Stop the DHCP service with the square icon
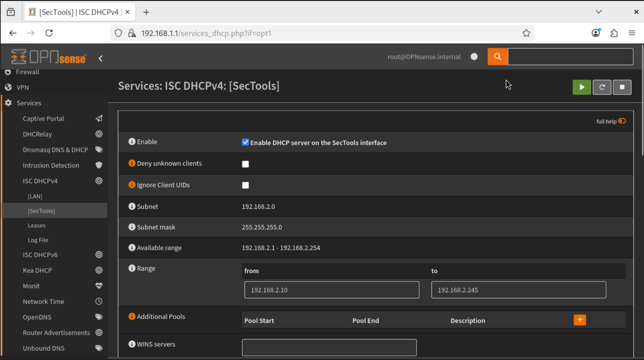The height and width of the screenshot is (360, 644). click(x=622, y=87)
